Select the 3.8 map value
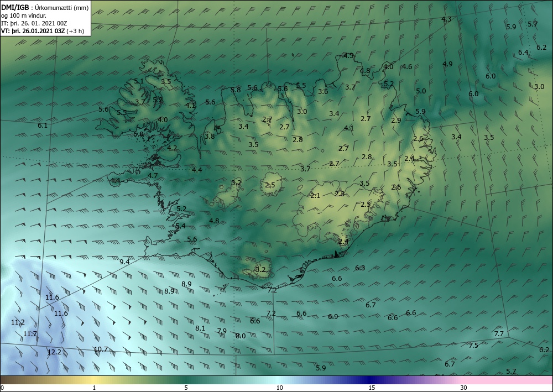 (210, 136)
